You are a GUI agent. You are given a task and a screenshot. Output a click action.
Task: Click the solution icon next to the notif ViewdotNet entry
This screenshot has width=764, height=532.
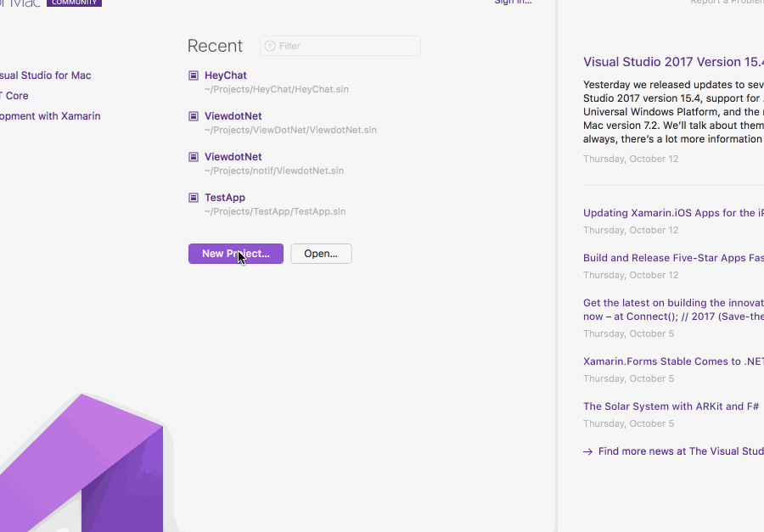pos(193,157)
